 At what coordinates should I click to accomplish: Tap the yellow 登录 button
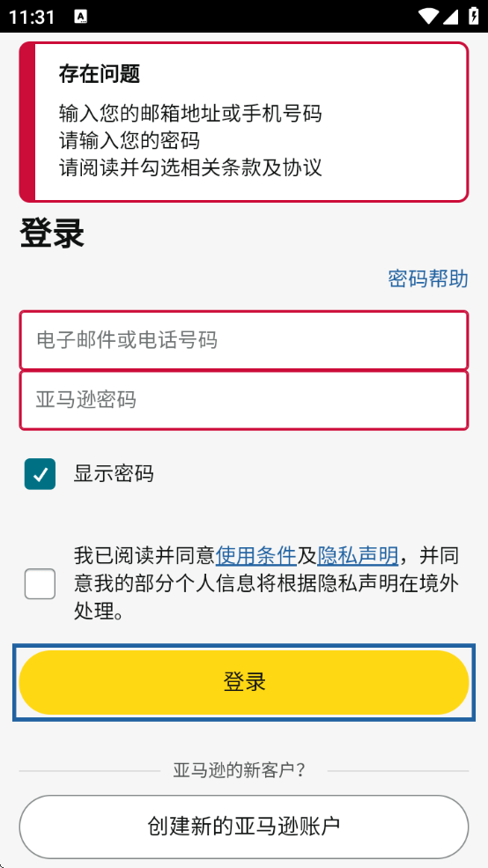tap(244, 682)
